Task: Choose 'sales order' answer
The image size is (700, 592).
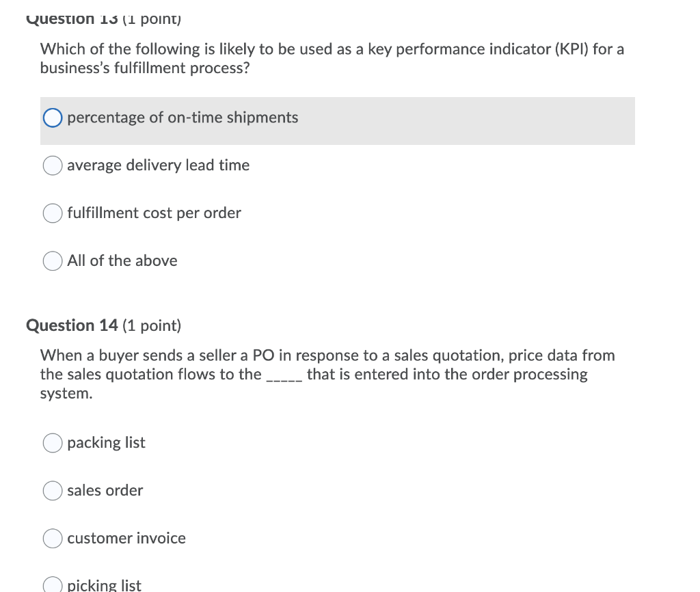Action: pyautogui.click(x=52, y=491)
